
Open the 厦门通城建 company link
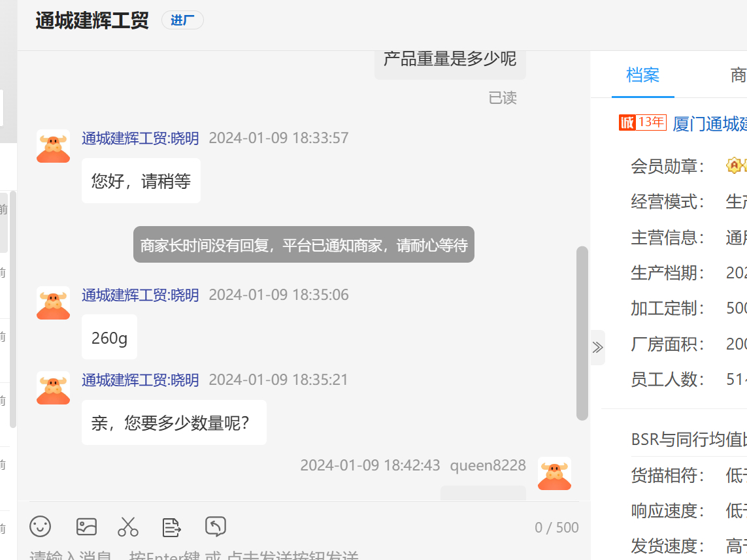[709, 124]
